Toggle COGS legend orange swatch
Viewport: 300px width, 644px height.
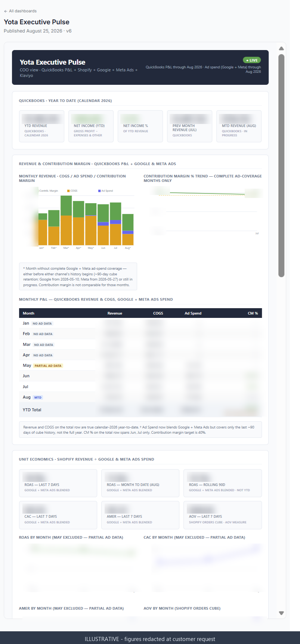[x=68, y=191]
